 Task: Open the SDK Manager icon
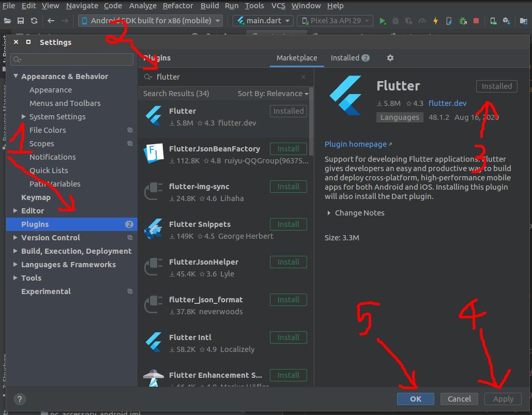tap(507, 21)
